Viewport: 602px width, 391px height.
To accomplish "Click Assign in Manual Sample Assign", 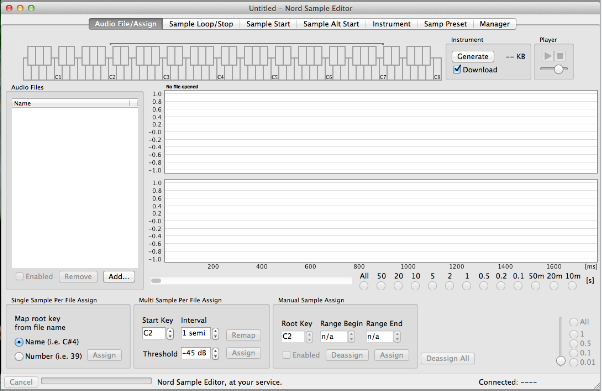I will pyautogui.click(x=392, y=355).
